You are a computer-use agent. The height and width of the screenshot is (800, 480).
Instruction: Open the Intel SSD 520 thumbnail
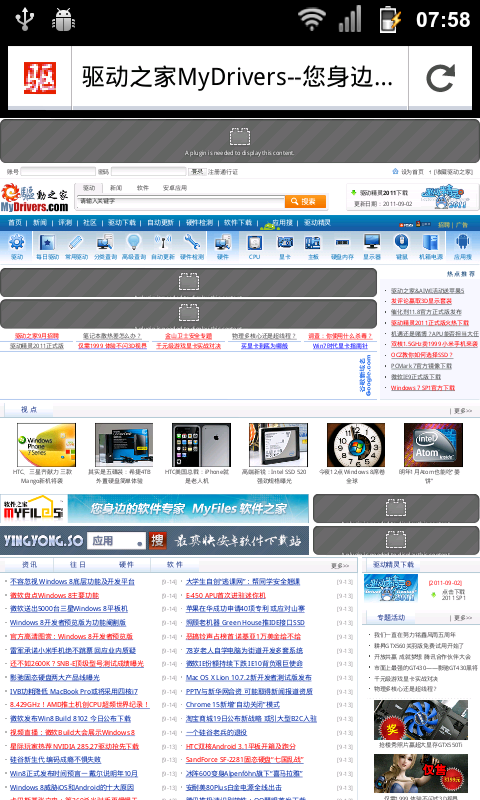(279, 444)
